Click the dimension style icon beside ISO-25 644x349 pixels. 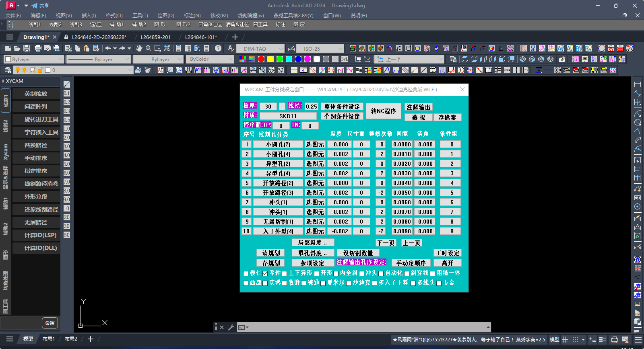tap(291, 48)
